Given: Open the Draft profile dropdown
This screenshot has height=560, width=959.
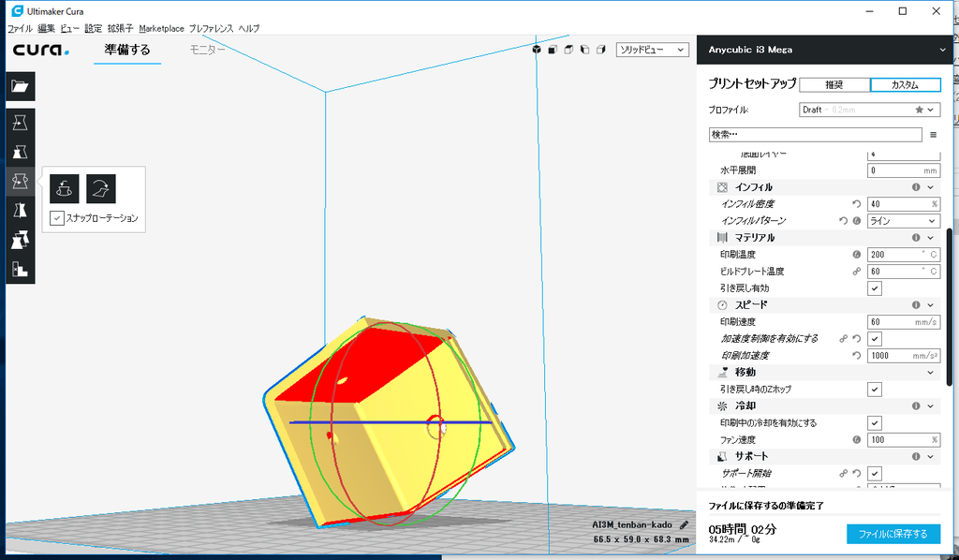Looking at the screenshot, I should click(870, 110).
